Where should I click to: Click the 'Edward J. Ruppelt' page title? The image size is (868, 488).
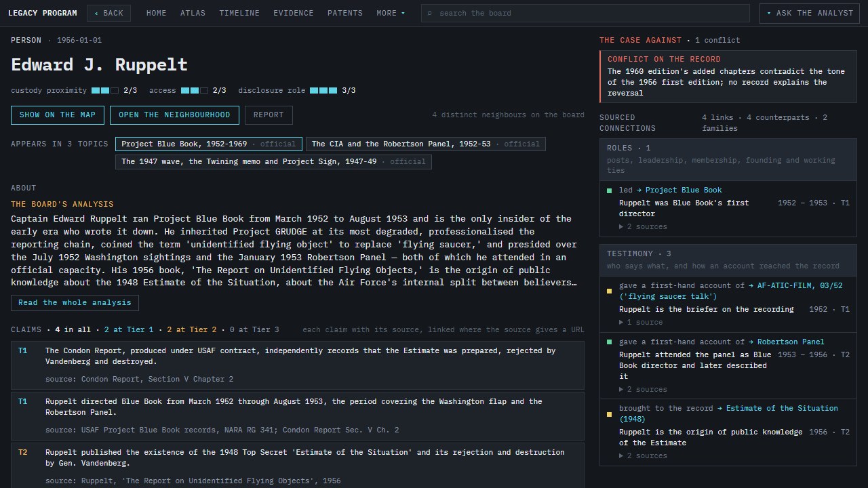point(99,64)
